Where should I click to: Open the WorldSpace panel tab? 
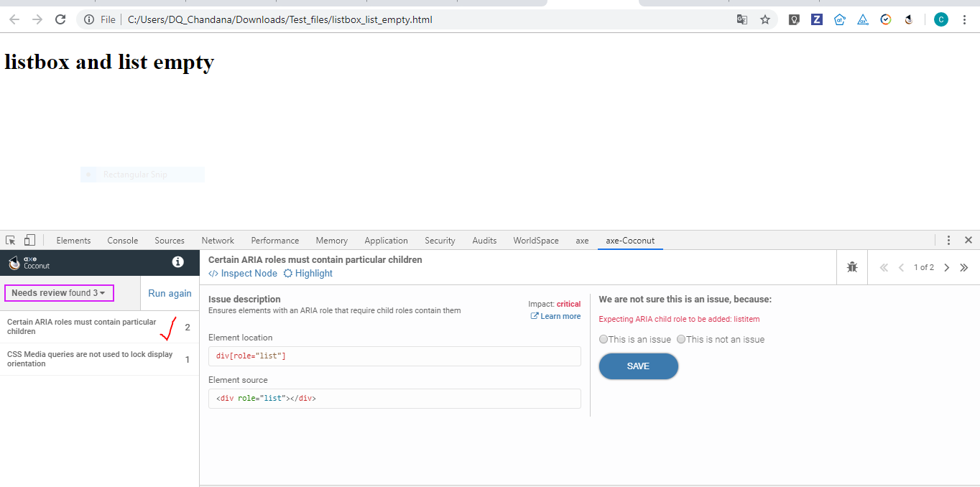pyautogui.click(x=535, y=240)
